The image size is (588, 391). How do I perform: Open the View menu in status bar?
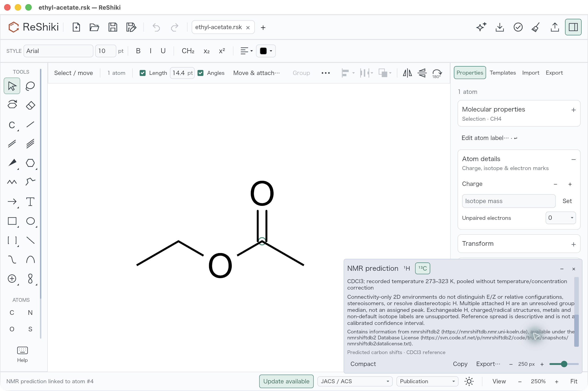tap(499, 381)
